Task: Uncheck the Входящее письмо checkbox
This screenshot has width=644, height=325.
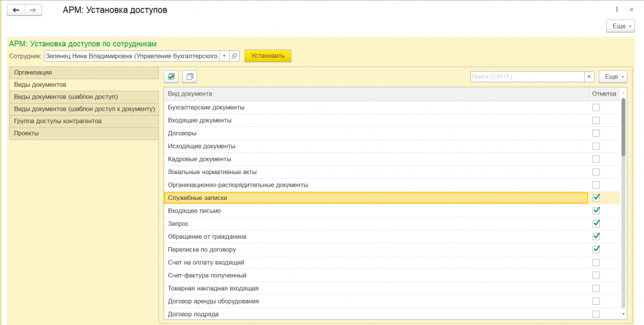Action: click(596, 211)
